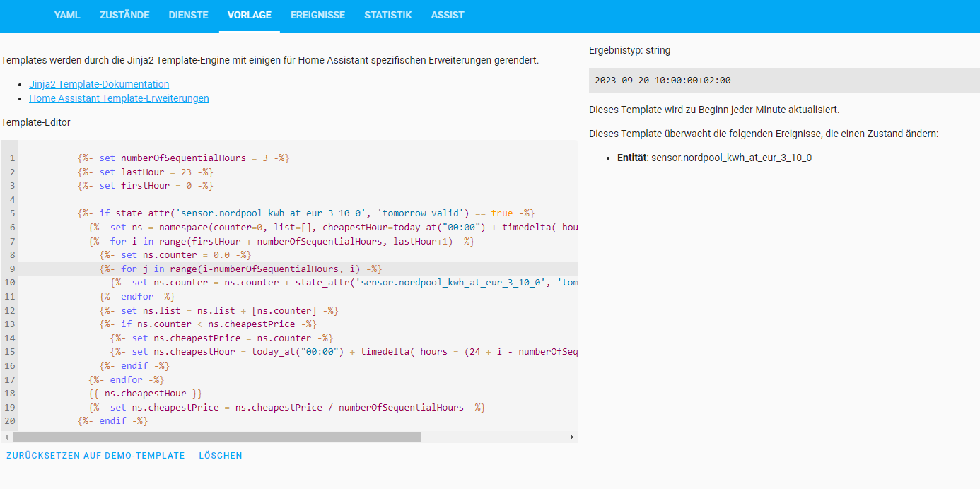Click the 'for i in range' line

(x=281, y=242)
